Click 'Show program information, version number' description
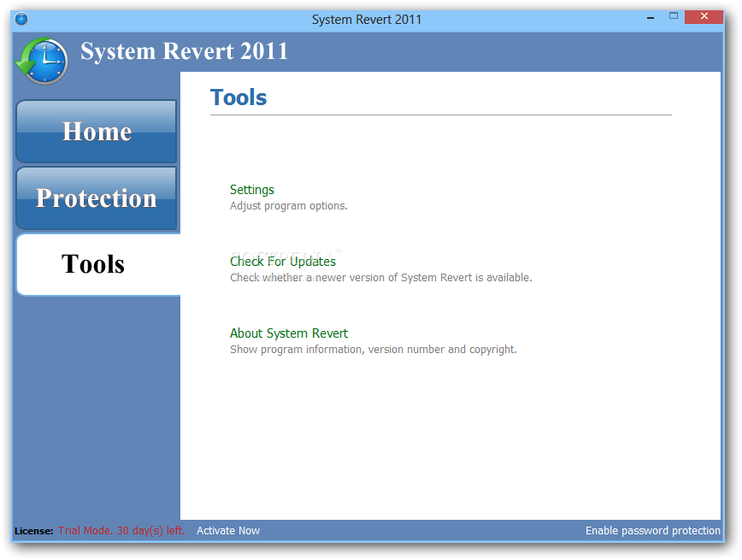Image resolution: width=742 pixels, height=560 pixels. point(374,350)
